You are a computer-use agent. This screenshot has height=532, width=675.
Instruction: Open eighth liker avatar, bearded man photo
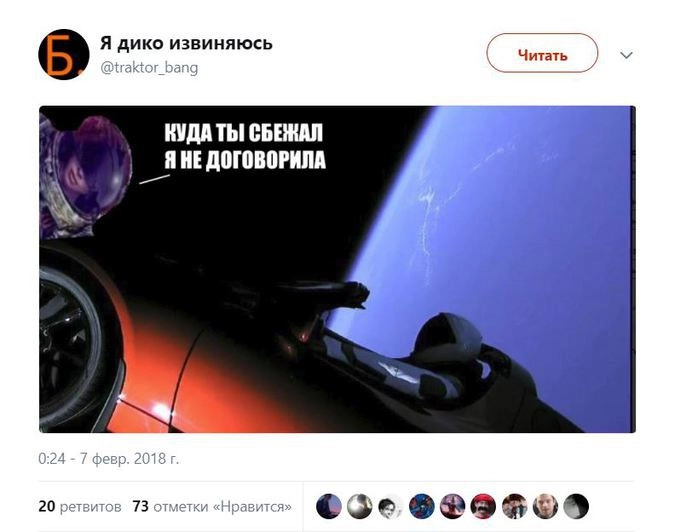(x=545, y=506)
